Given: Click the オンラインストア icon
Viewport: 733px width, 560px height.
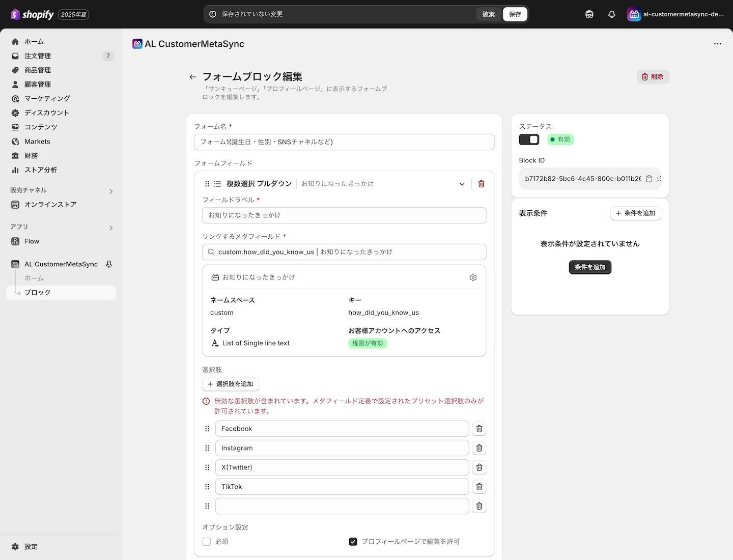Looking at the screenshot, I should click(x=15, y=205).
